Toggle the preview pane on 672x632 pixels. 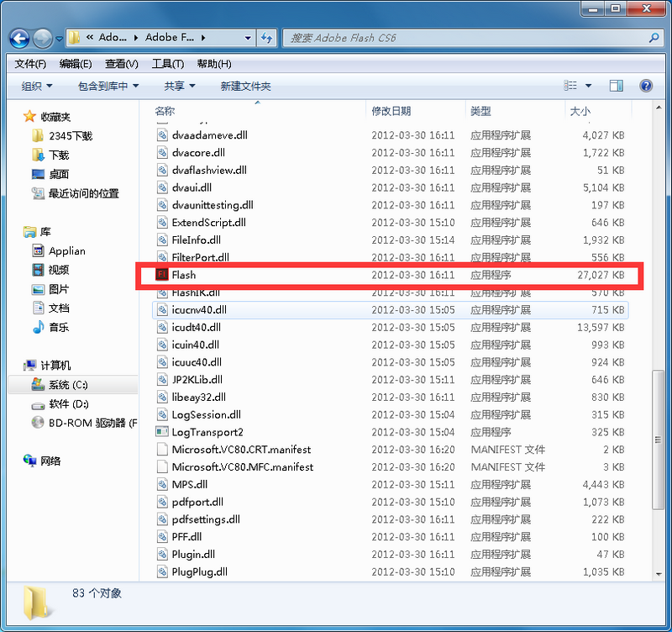tap(617, 85)
